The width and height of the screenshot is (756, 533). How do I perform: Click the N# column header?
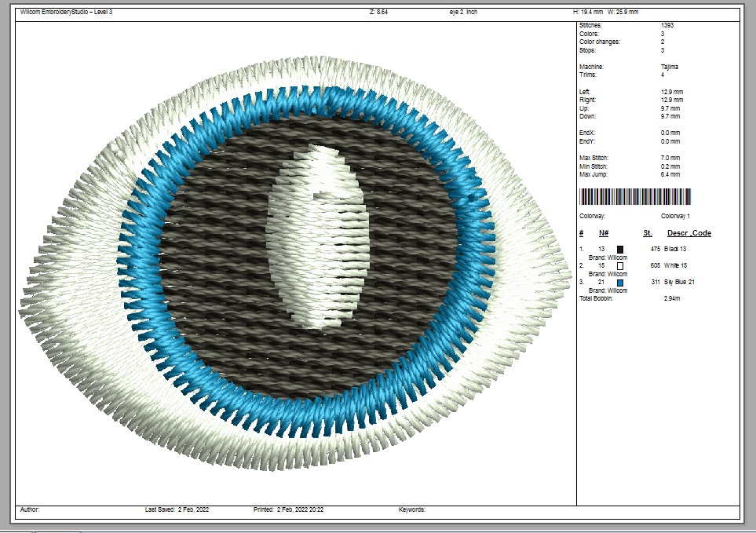tap(604, 233)
